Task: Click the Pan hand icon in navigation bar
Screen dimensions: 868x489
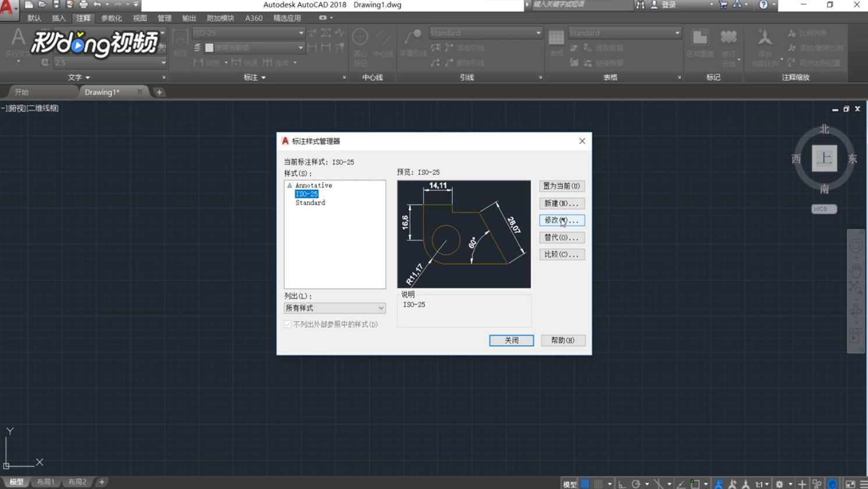Action: point(855,270)
